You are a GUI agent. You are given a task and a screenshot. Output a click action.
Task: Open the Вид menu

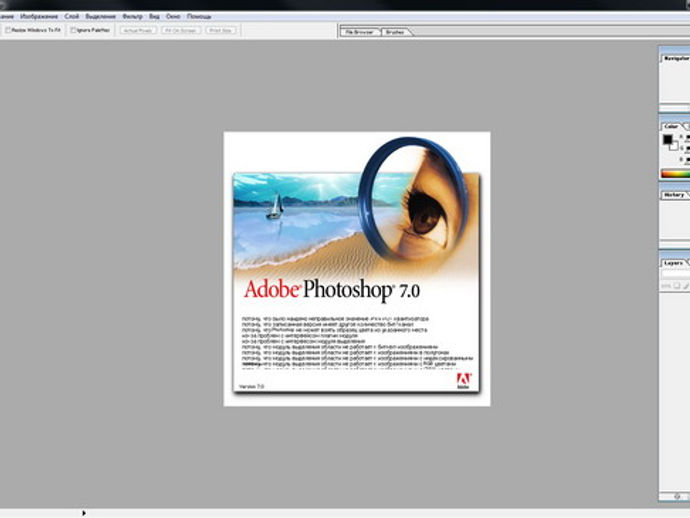click(x=154, y=16)
